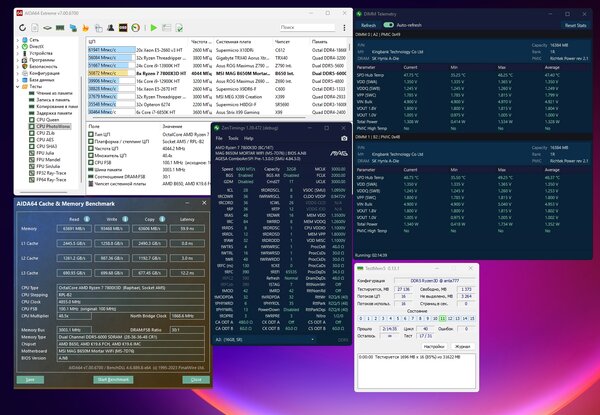This screenshot has width=600, height=415.
Task: Collapse the Тесты tree node
Action: (x=18, y=86)
